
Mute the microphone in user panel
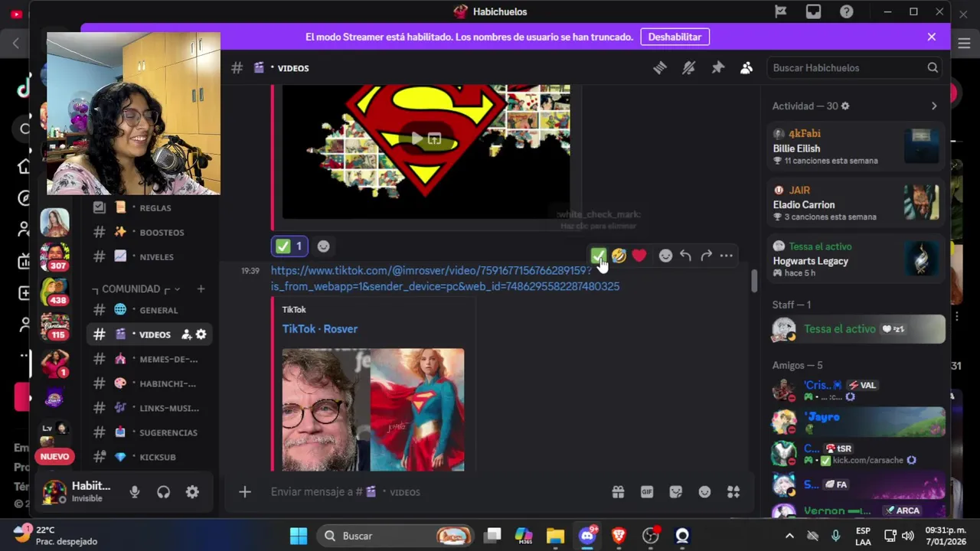[135, 492]
